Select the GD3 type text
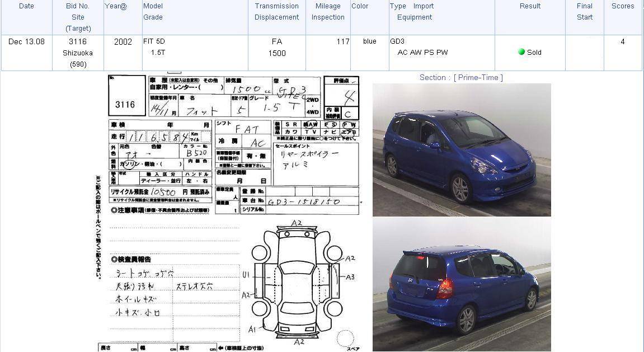The height and width of the screenshot is (352, 644). click(397, 41)
